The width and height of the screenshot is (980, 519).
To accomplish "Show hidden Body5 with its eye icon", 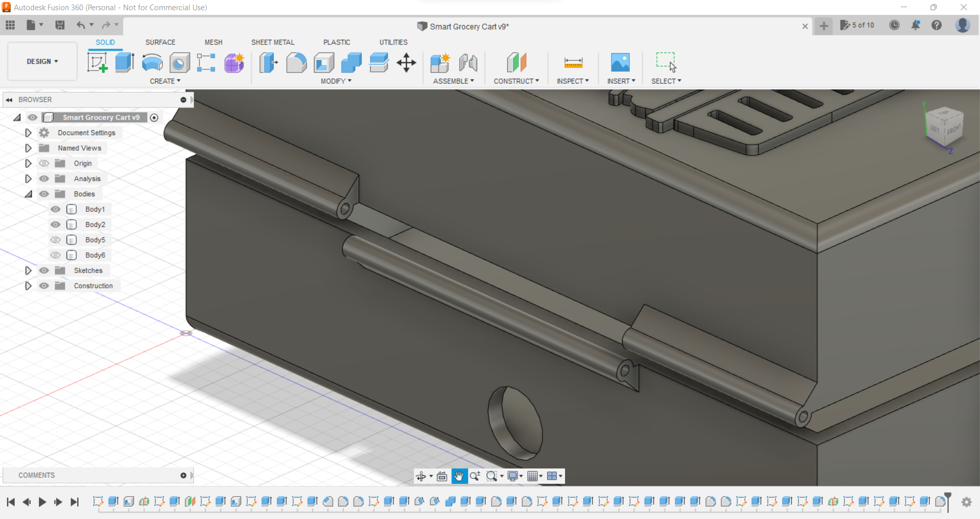I will pyautogui.click(x=56, y=240).
